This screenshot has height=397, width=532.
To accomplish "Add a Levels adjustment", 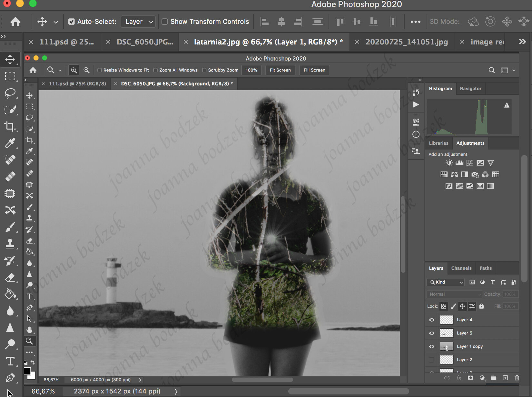I will tap(459, 163).
